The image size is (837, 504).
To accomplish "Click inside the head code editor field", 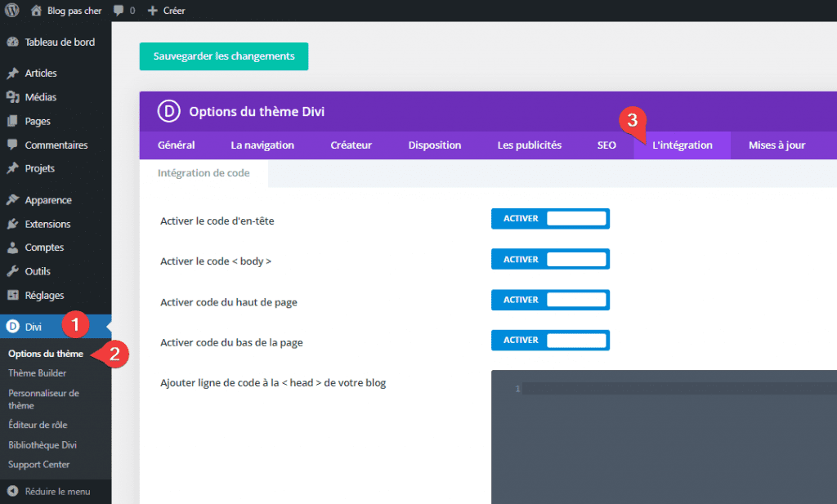I will coord(664,437).
